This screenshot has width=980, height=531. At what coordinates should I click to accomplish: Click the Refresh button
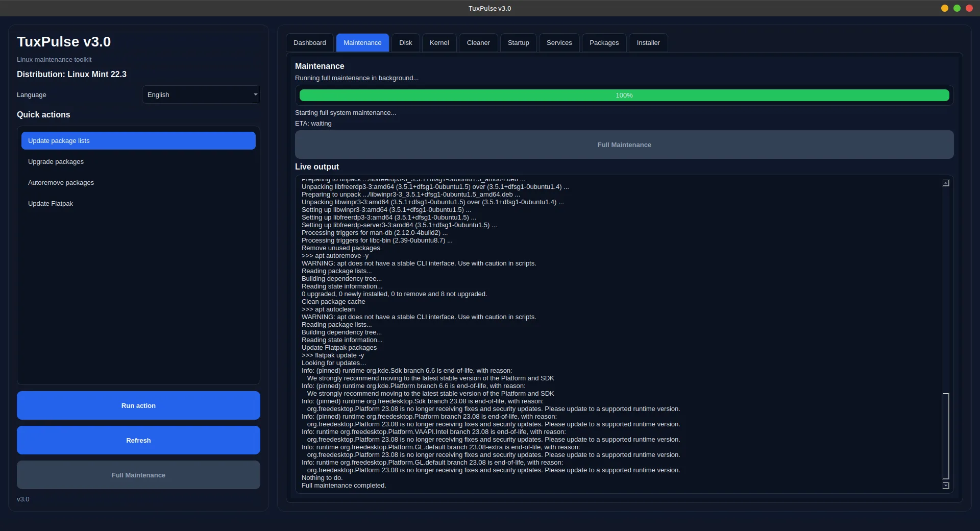click(x=138, y=440)
